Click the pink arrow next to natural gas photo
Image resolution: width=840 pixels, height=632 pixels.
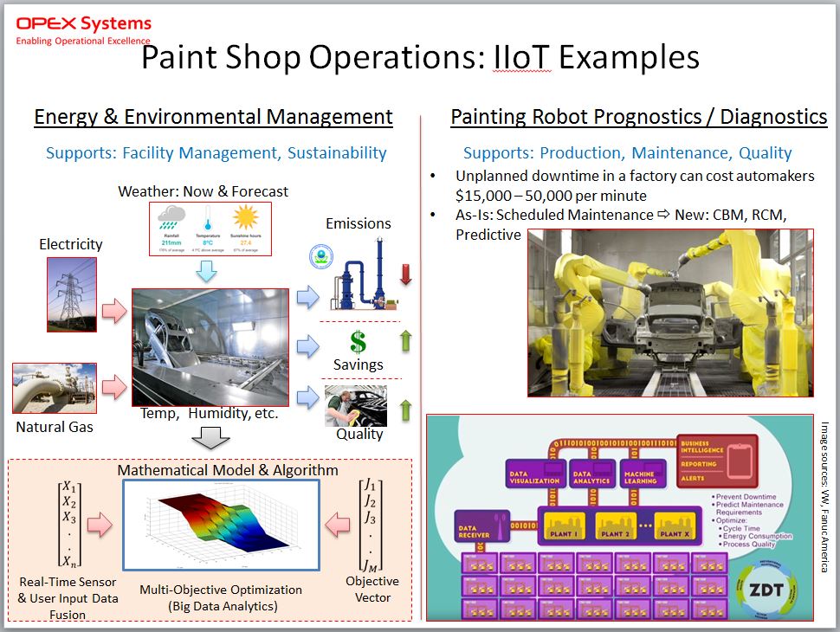[114, 387]
